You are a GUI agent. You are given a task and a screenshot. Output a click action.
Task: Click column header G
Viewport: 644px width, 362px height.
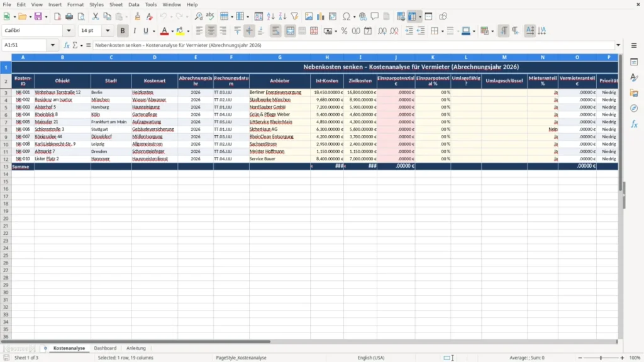280,57
